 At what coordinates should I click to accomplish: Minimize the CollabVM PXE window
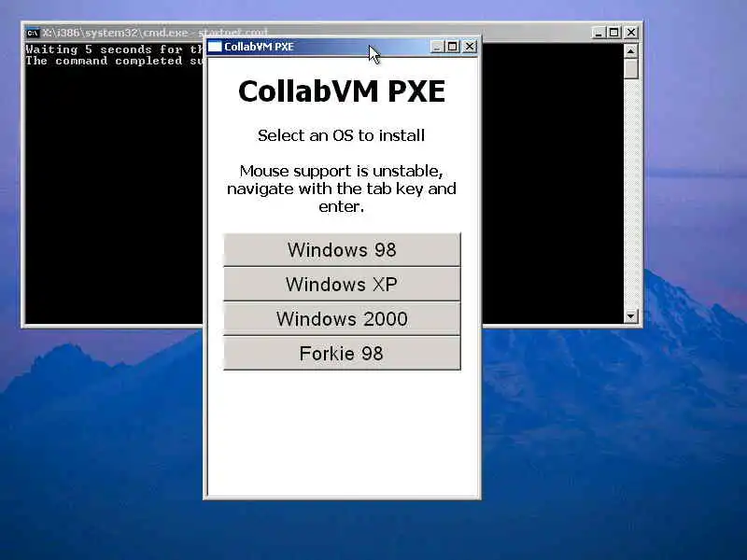click(437, 46)
